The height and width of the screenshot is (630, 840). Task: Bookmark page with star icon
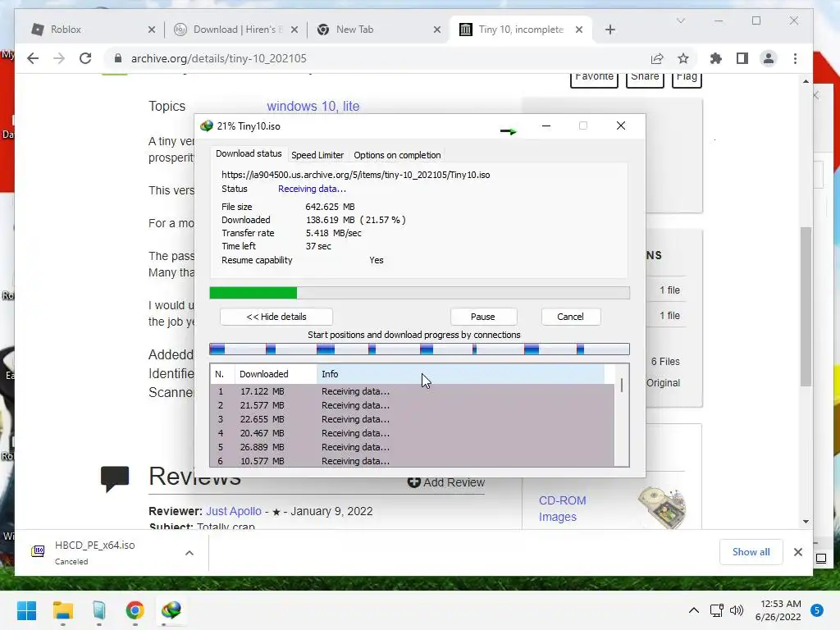click(x=683, y=58)
